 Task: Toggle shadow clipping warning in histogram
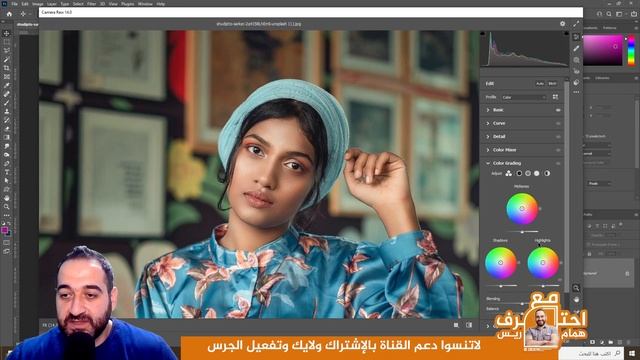pos(482,33)
